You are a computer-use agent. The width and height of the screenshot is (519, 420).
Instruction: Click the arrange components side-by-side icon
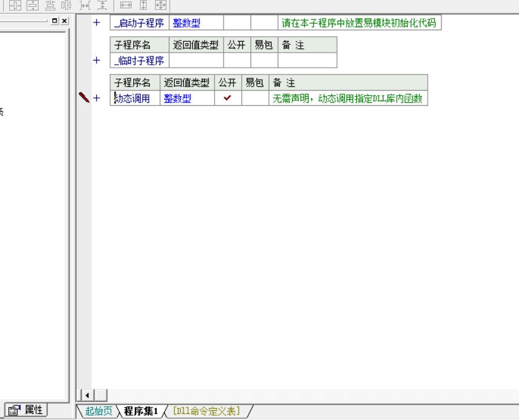point(67,5)
